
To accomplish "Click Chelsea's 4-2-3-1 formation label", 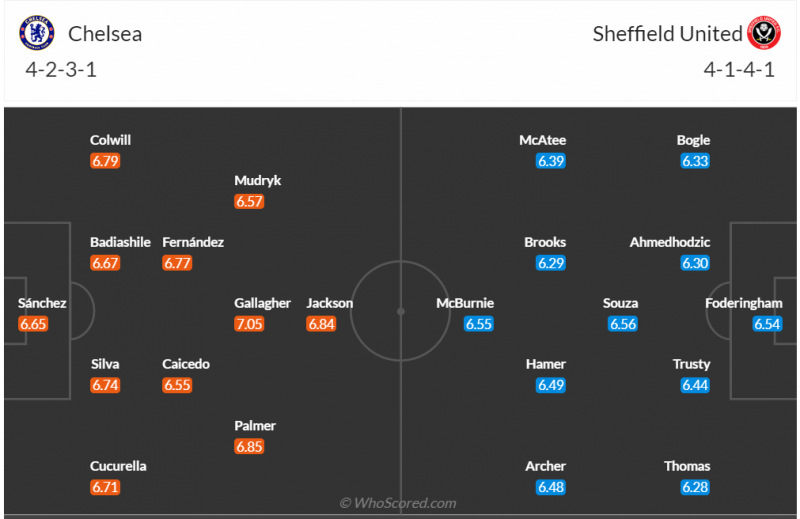I will (x=61, y=70).
